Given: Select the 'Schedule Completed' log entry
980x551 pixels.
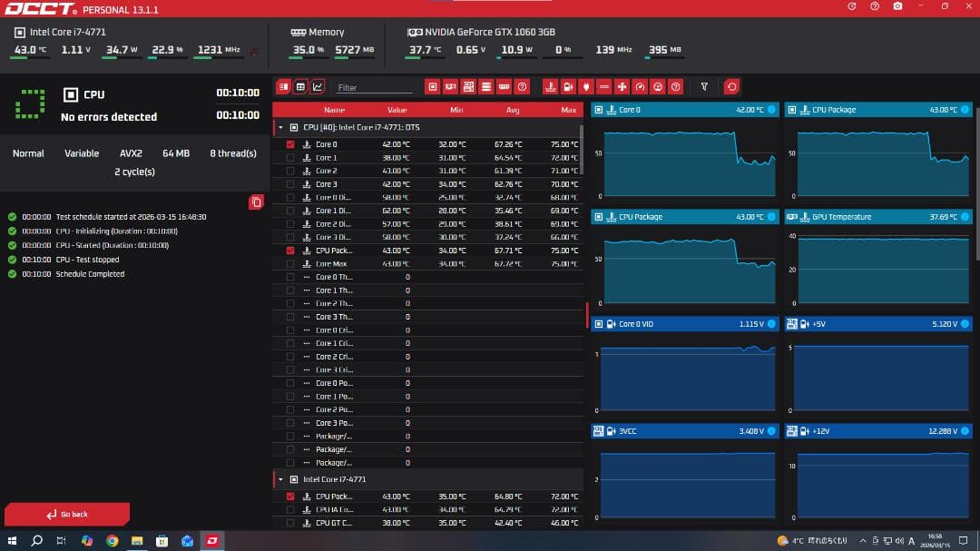Looking at the screenshot, I should click(x=90, y=274).
